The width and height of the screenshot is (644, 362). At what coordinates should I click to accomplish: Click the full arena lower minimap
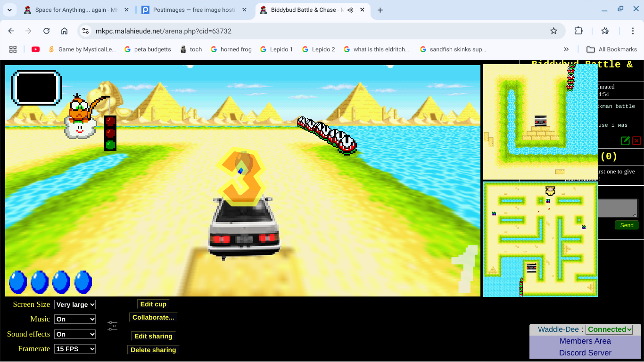point(541,239)
